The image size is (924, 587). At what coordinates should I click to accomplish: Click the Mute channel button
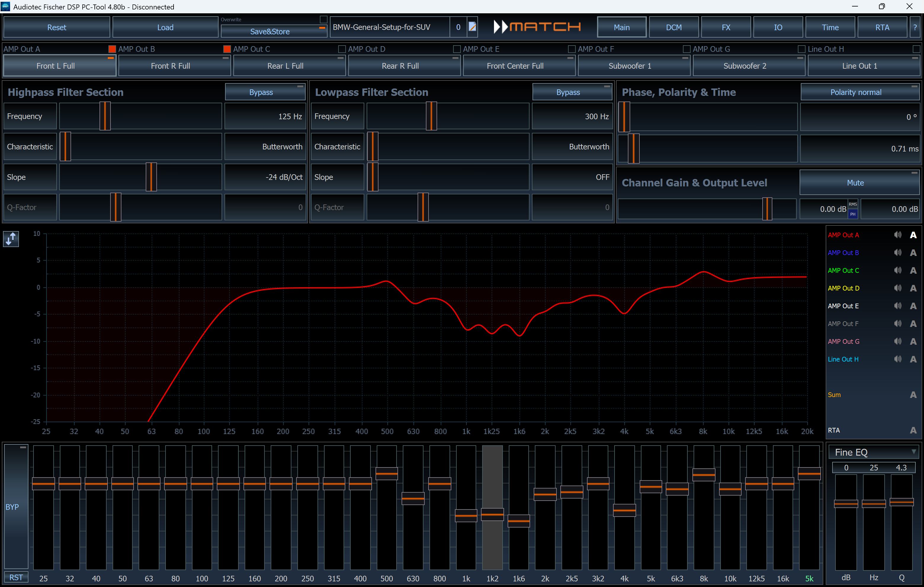click(x=855, y=183)
